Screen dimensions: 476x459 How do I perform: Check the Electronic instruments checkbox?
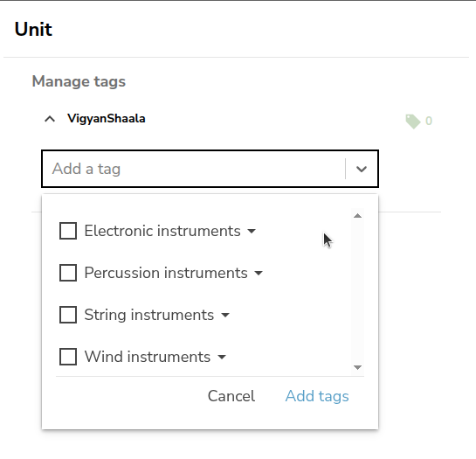point(68,231)
